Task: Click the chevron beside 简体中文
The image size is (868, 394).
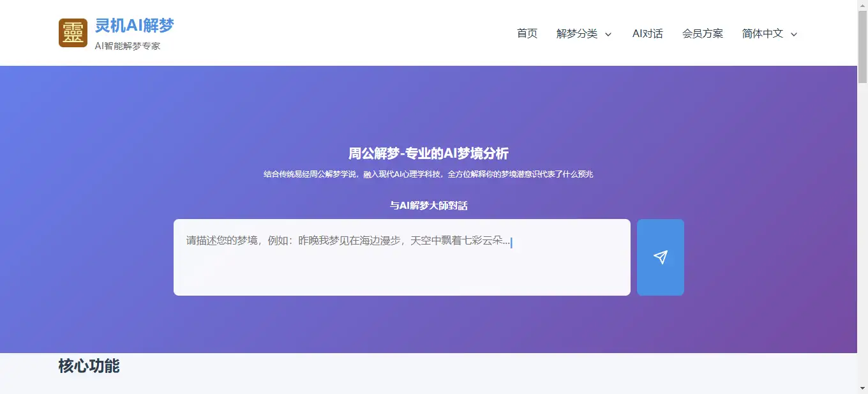Action: (x=794, y=34)
